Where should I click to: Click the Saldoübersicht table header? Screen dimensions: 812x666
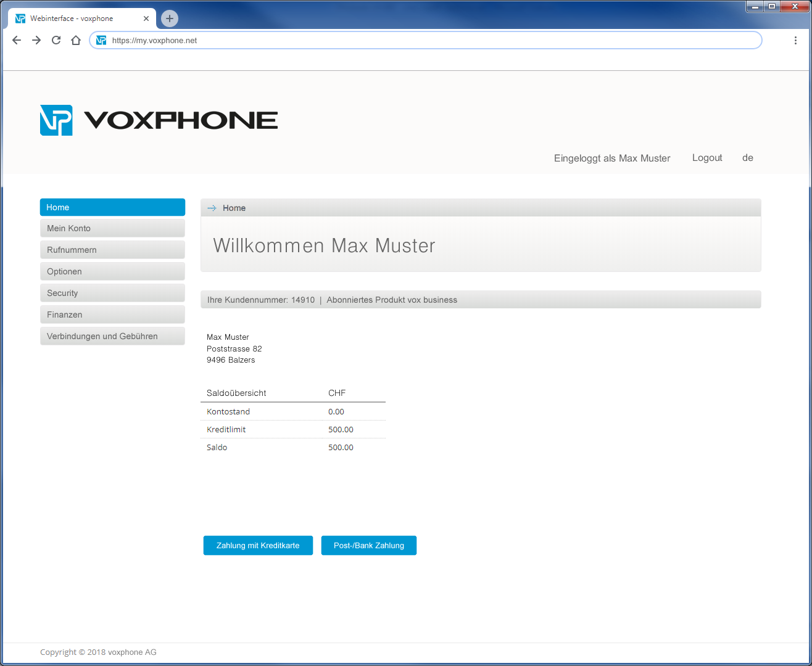coord(236,393)
